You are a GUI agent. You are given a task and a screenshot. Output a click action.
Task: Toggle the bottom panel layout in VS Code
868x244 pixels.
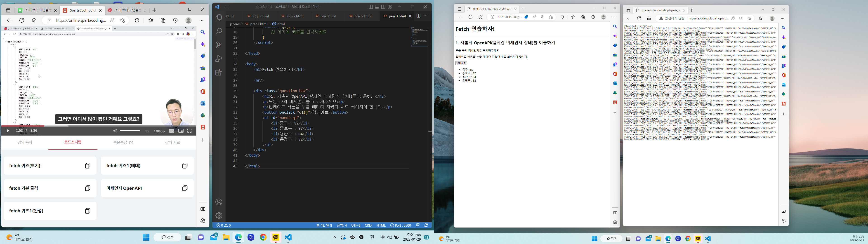[377, 7]
